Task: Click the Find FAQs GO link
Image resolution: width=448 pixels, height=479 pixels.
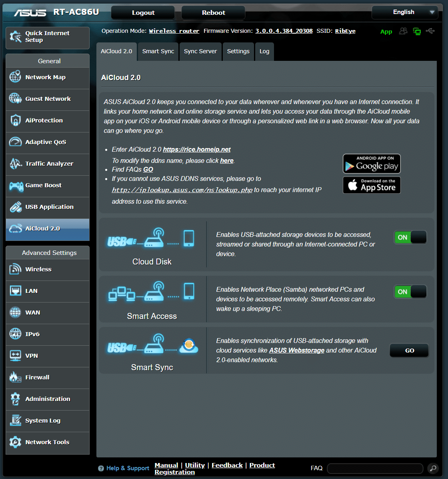Action: point(148,170)
